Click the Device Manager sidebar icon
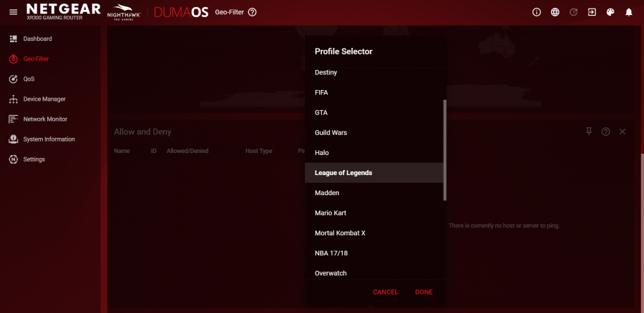 pyautogui.click(x=13, y=99)
